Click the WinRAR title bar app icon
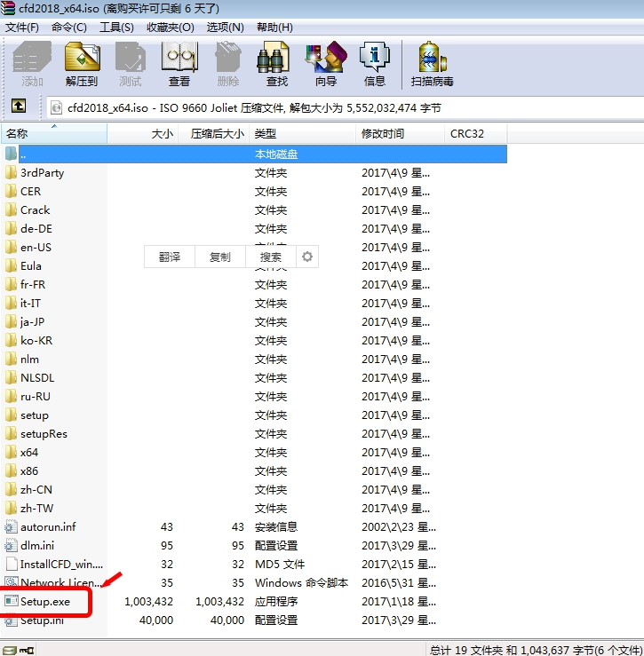 tap(7, 8)
